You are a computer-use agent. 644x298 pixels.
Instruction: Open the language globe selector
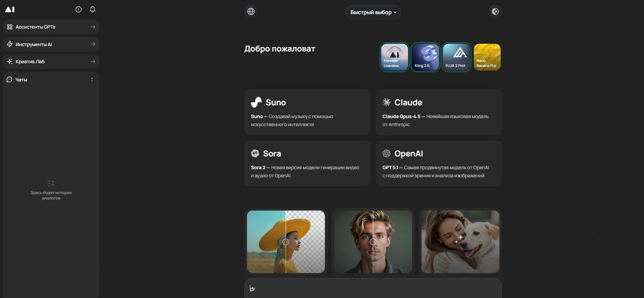[251, 11]
